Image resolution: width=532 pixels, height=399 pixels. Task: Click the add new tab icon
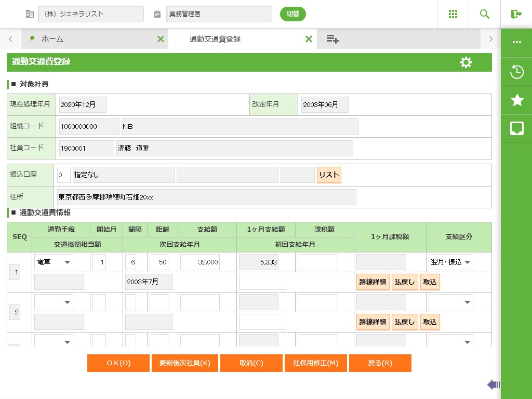point(332,39)
